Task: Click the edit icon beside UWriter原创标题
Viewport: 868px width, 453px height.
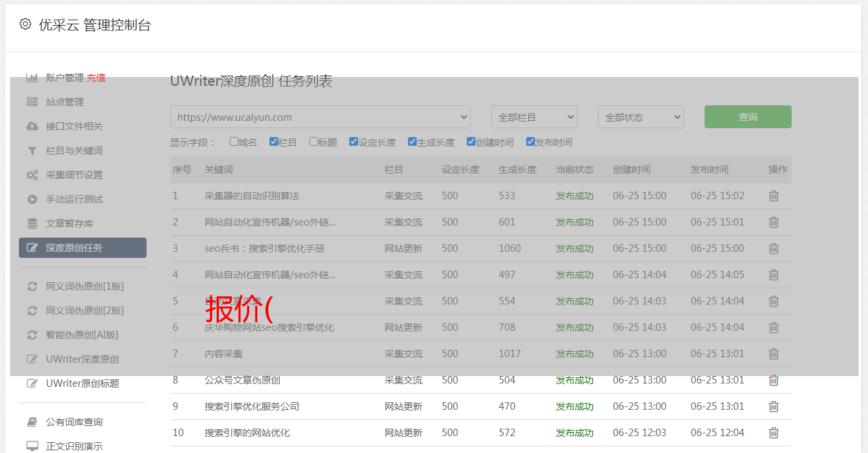Action: pos(32,383)
